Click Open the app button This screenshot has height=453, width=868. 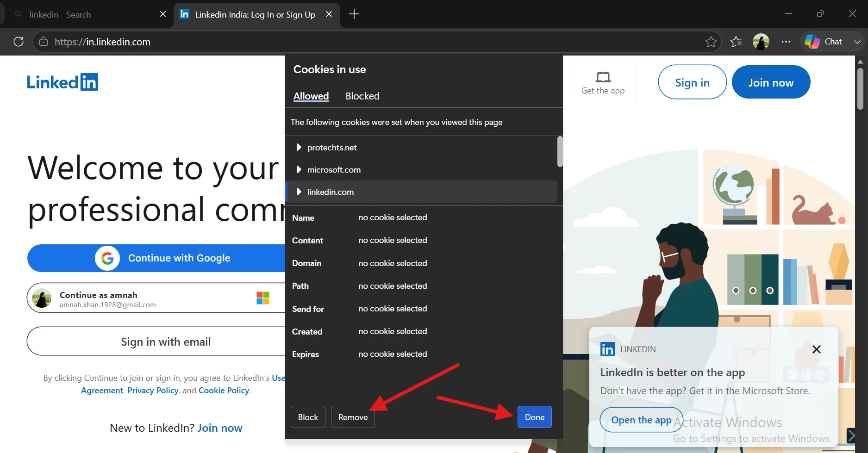point(641,420)
